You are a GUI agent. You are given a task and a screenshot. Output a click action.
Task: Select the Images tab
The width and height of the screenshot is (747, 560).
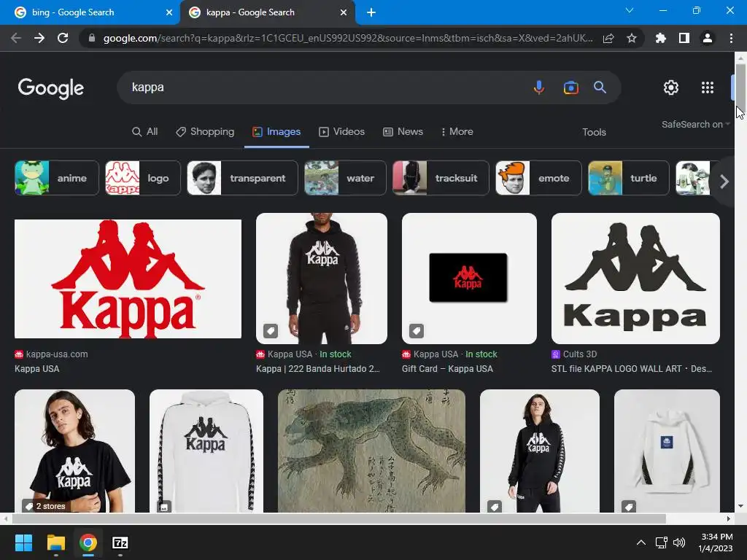click(276, 132)
